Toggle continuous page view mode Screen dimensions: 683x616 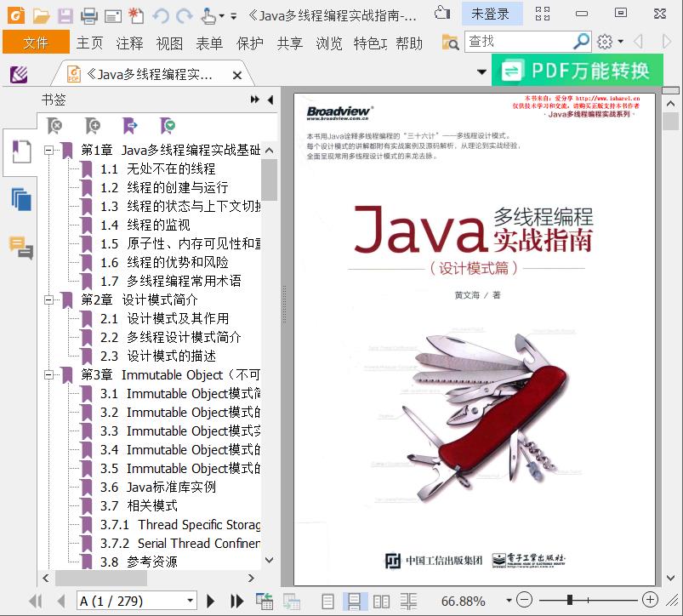[x=354, y=602]
